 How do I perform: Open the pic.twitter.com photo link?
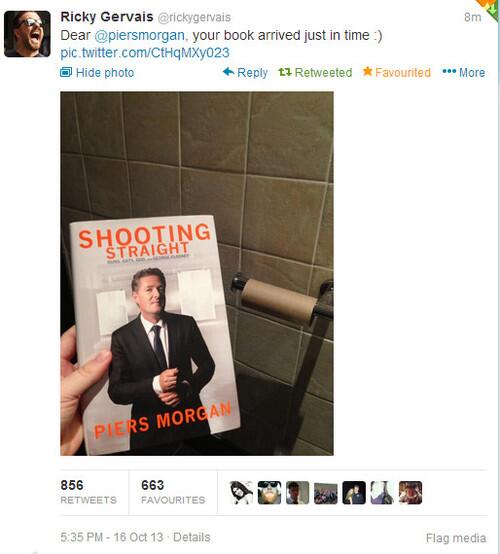(x=145, y=53)
